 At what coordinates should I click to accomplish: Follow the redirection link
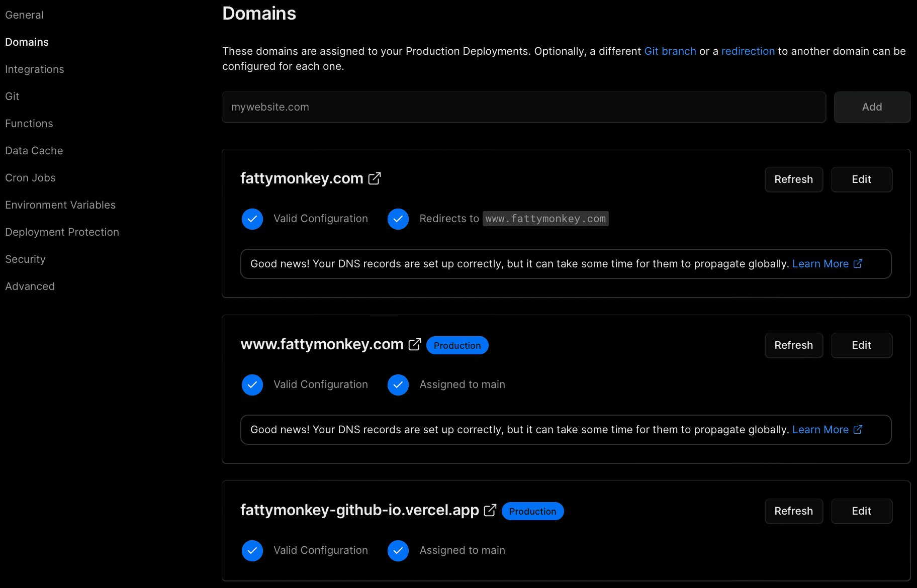(748, 51)
